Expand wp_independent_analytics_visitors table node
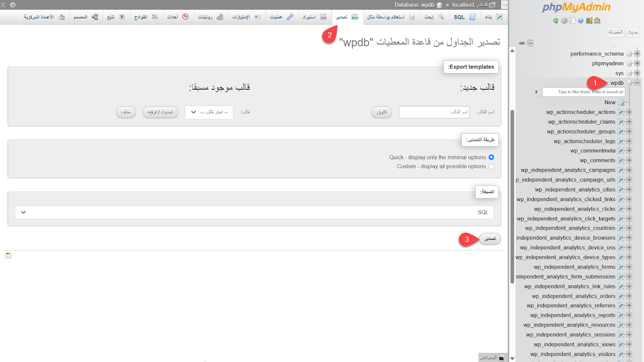This screenshot has height=362, width=644. [x=629, y=354]
